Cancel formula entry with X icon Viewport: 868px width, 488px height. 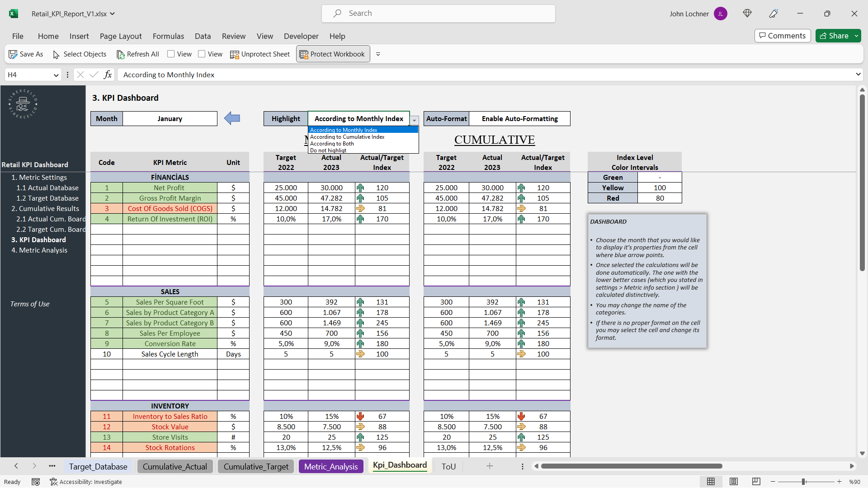80,75
